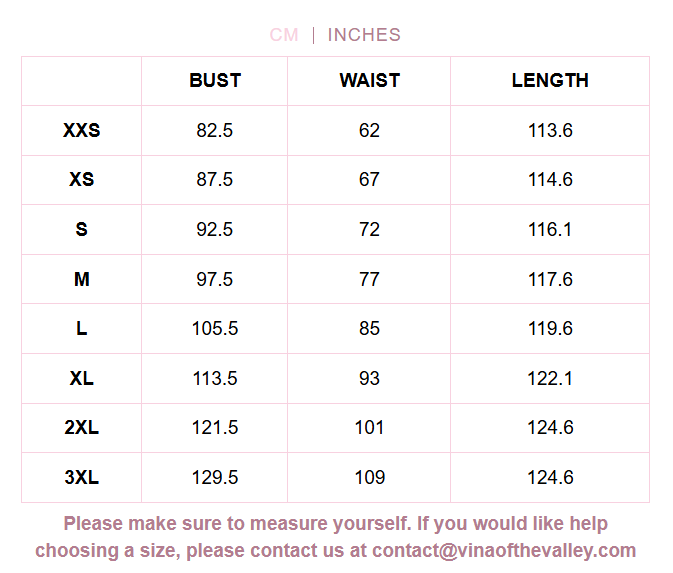Select the WAIST column header

369,81
